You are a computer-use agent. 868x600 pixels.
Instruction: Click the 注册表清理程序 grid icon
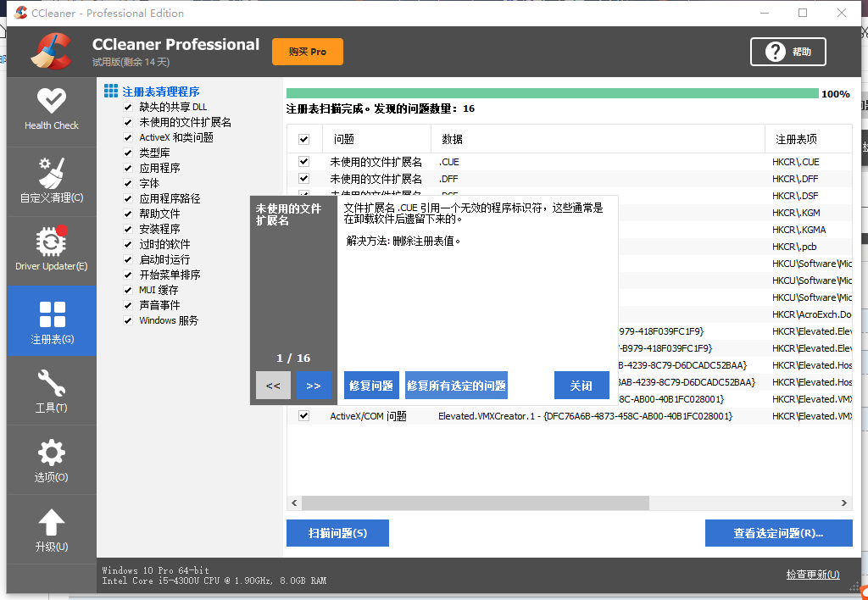point(111,92)
